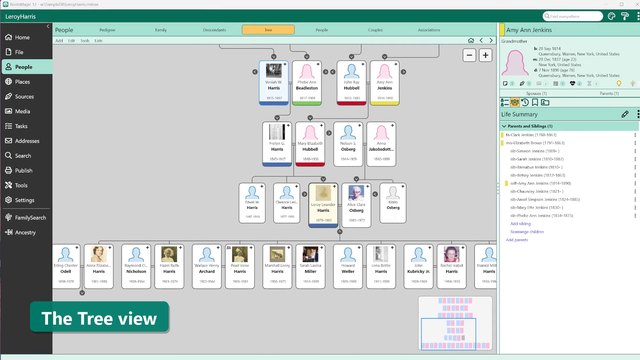Switch to the Descendants tab
640x360 pixels.
click(214, 30)
